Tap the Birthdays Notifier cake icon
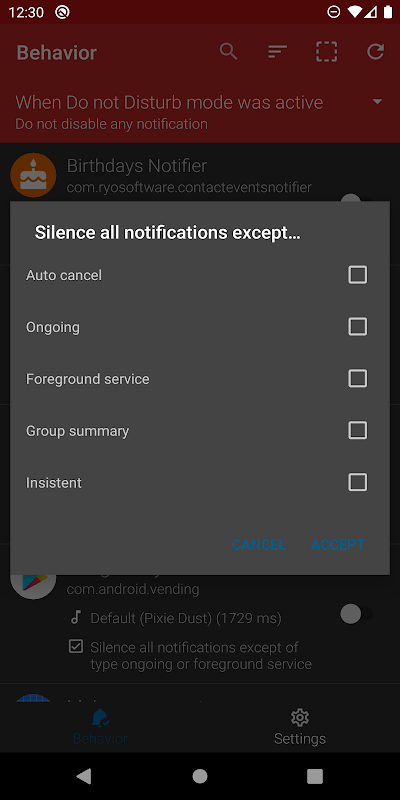The width and height of the screenshot is (400, 800). (33, 176)
